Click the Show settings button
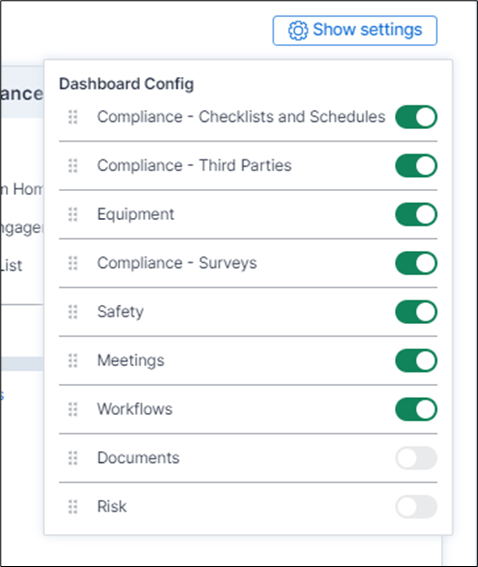478x567 pixels. [355, 30]
